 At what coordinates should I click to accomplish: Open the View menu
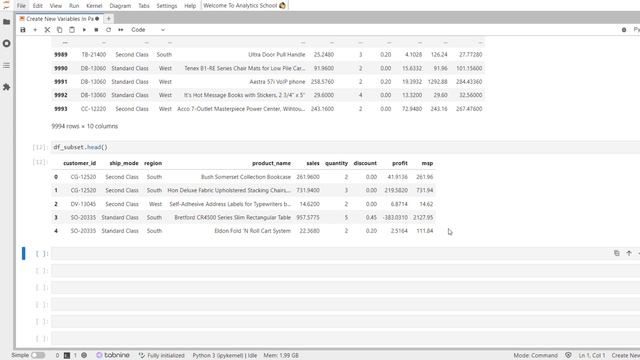click(56, 6)
